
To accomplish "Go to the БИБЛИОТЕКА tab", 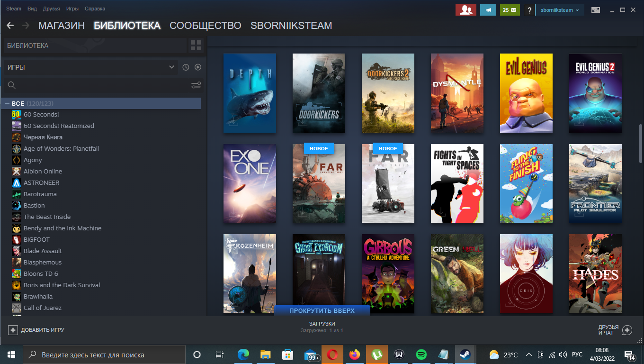I will click(127, 26).
